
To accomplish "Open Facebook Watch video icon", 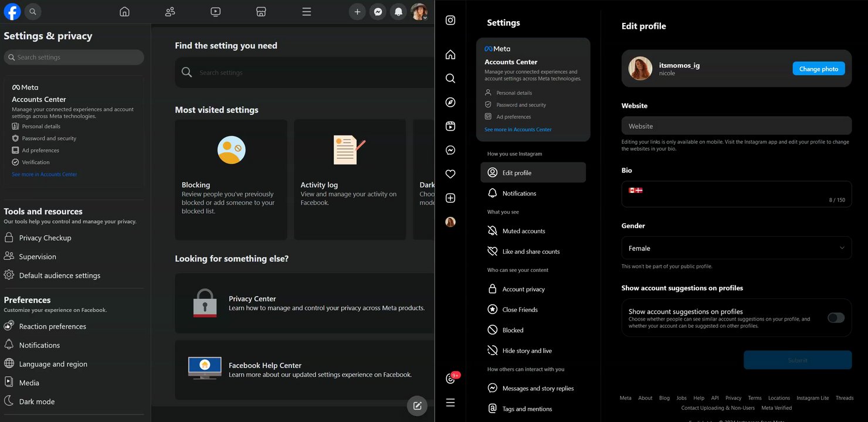I will pyautogui.click(x=215, y=12).
